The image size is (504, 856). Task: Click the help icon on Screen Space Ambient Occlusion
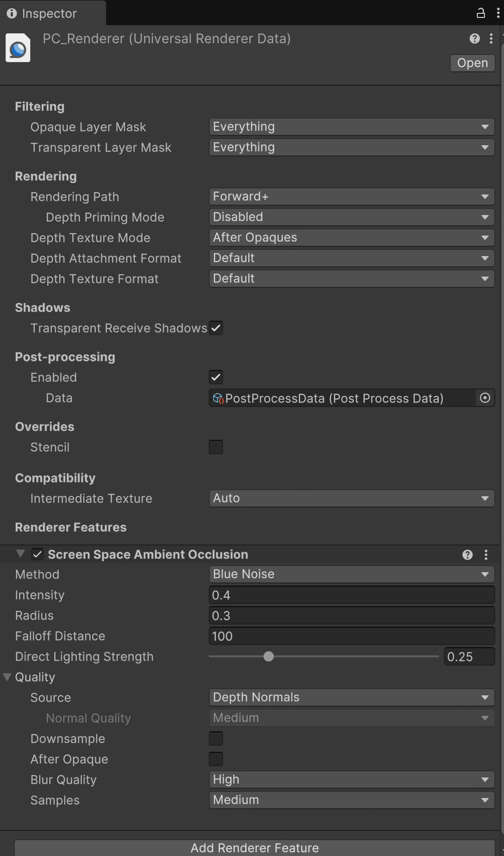click(x=467, y=554)
